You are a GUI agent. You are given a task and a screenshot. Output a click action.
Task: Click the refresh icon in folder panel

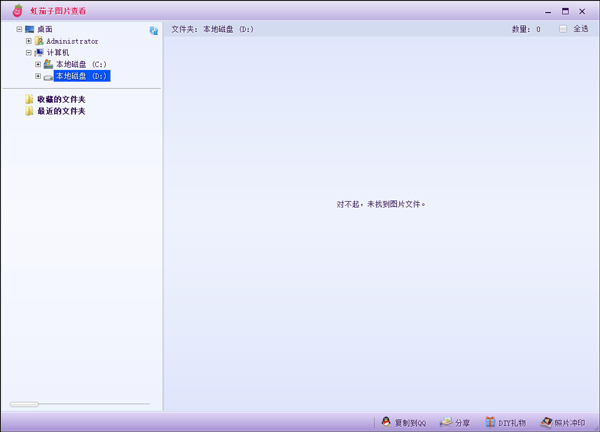[x=153, y=31]
